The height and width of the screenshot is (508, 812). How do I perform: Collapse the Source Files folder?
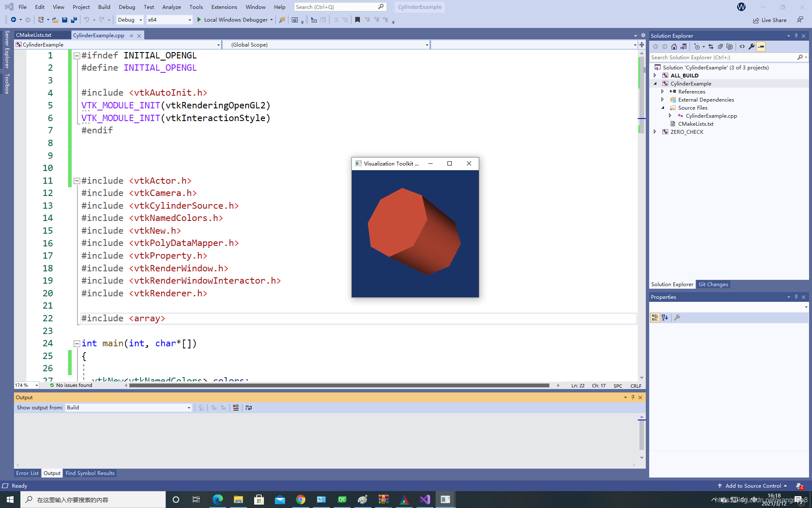[663, 108]
